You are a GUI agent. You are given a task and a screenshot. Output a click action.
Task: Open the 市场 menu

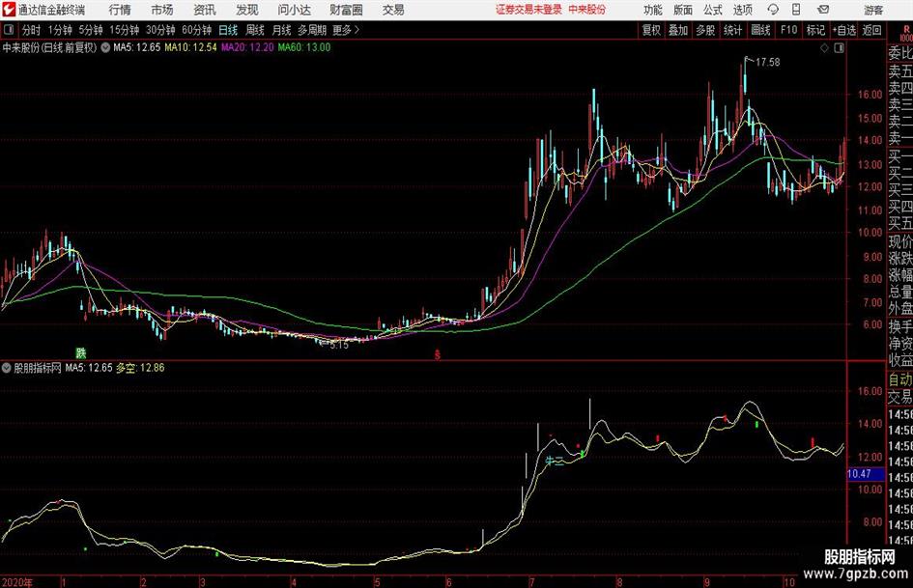point(162,10)
